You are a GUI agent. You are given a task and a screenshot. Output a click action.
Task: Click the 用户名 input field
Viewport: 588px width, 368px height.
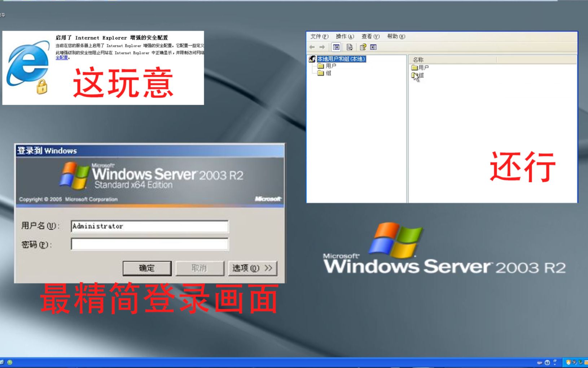pyautogui.click(x=150, y=226)
